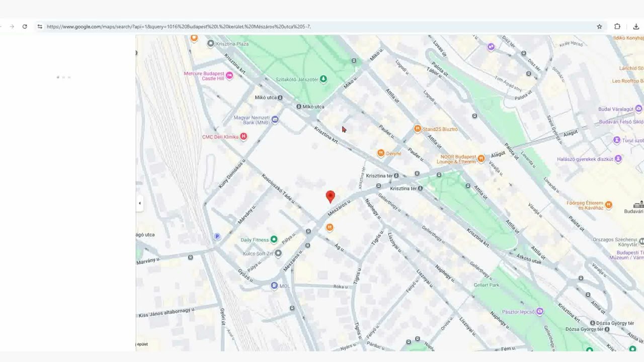
Task: Click the Leo Rooftop Bar label
Action: coord(627,81)
